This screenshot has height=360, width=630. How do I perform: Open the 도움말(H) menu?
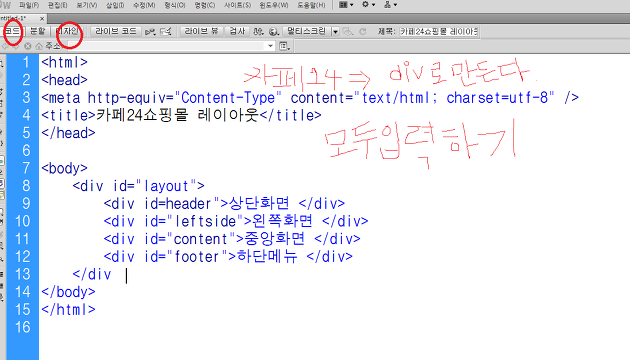pyautogui.click(x=311, y=5)
